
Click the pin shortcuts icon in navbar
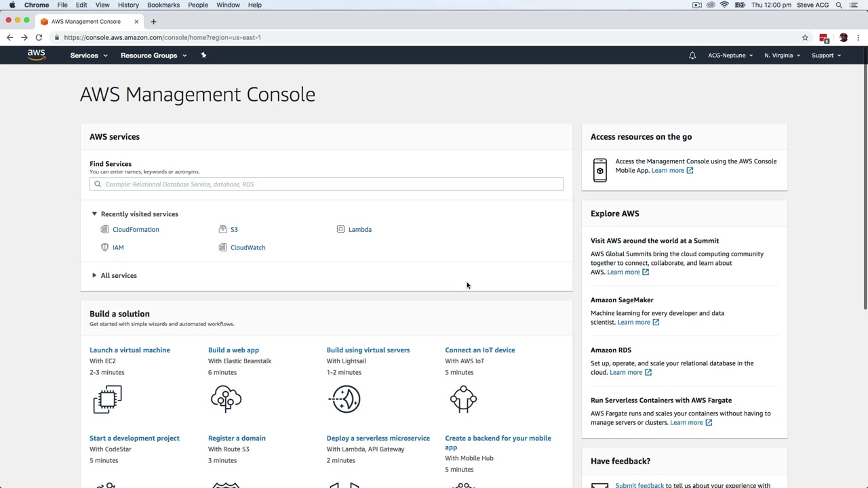pos(203,55)
